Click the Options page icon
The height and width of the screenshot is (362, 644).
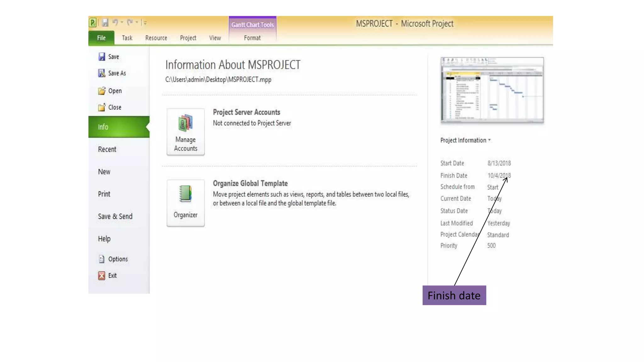click(x=102, y=259)
